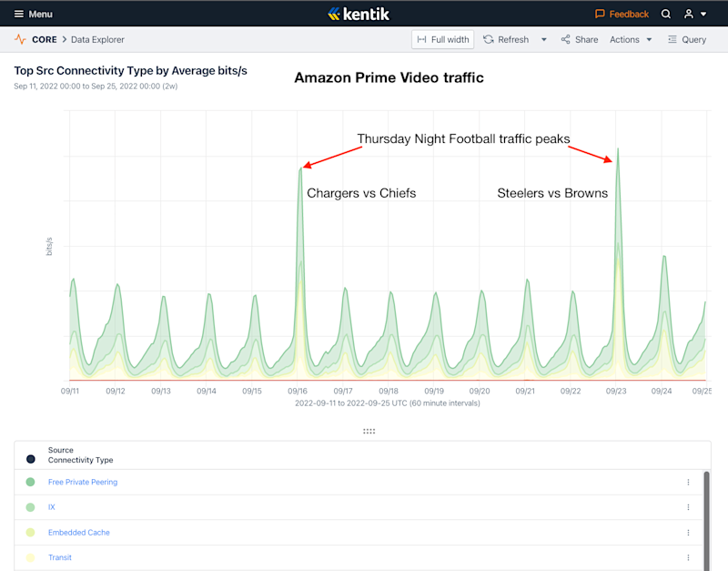728x571 pixels.
Task: Click the 09/16 traffic peak on chart
Action: 301,168
